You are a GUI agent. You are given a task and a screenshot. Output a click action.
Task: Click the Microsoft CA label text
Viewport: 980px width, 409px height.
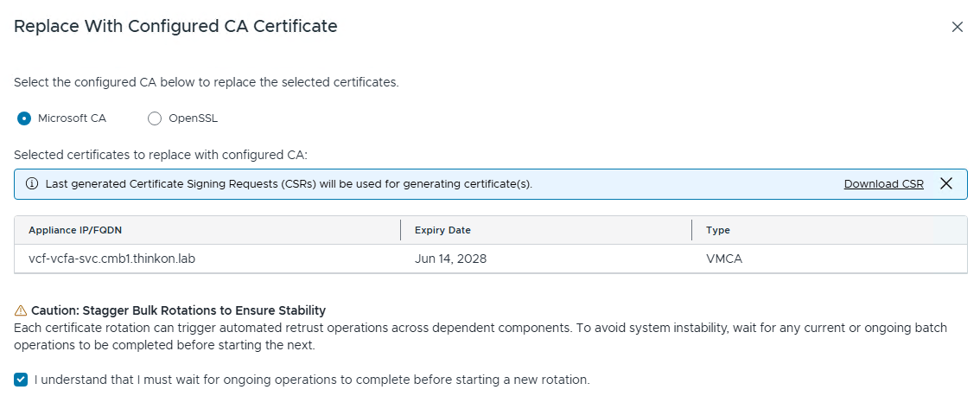pos(72,118)
